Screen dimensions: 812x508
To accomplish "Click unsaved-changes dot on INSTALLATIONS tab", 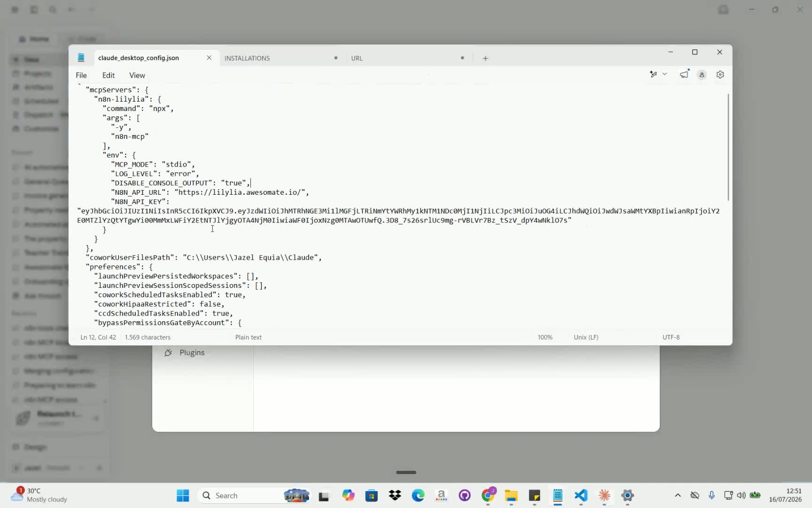I will tap(336, 58).
